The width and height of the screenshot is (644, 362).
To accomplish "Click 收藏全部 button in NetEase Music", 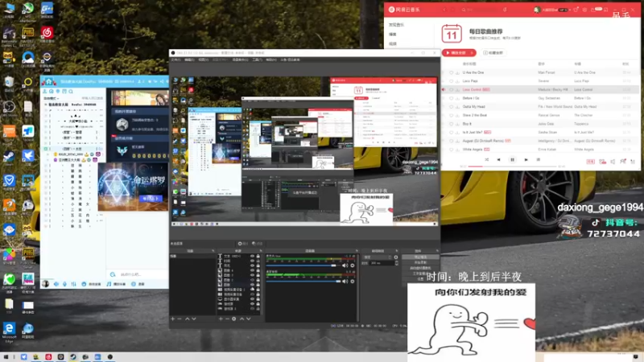I will point(493,53).
